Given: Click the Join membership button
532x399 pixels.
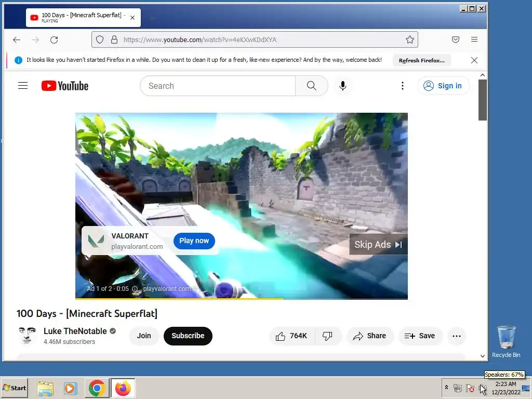Looking at the screenshot, I should point(144,336).
